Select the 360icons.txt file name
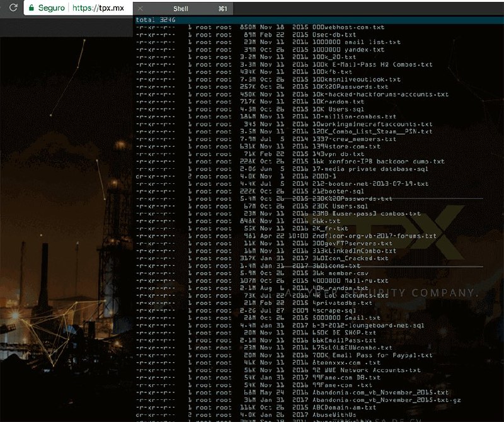504x422 pixels. coord(336,266)
